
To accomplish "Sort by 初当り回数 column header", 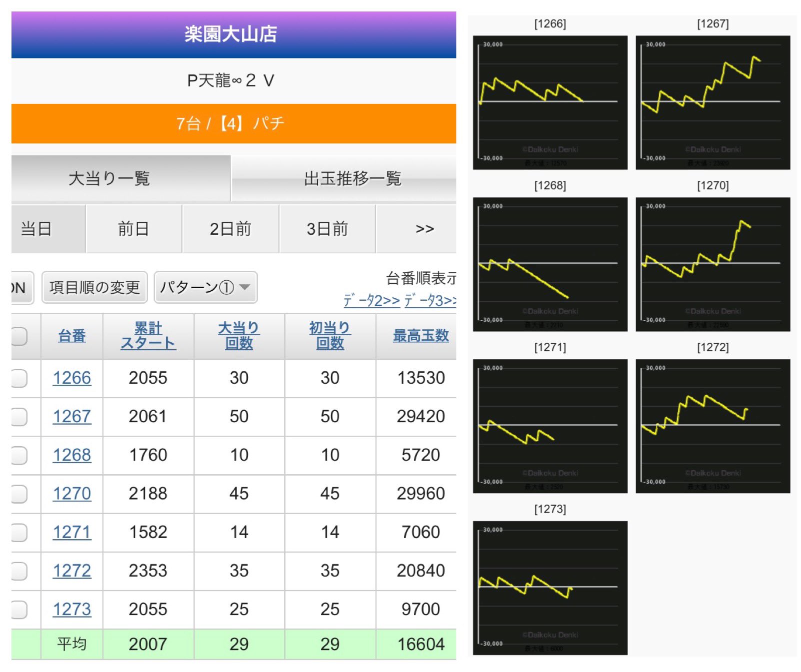I will (330, 336).
